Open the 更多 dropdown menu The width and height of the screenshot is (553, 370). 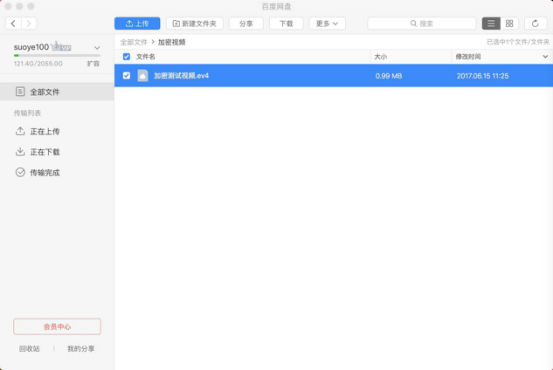[327, 24]
